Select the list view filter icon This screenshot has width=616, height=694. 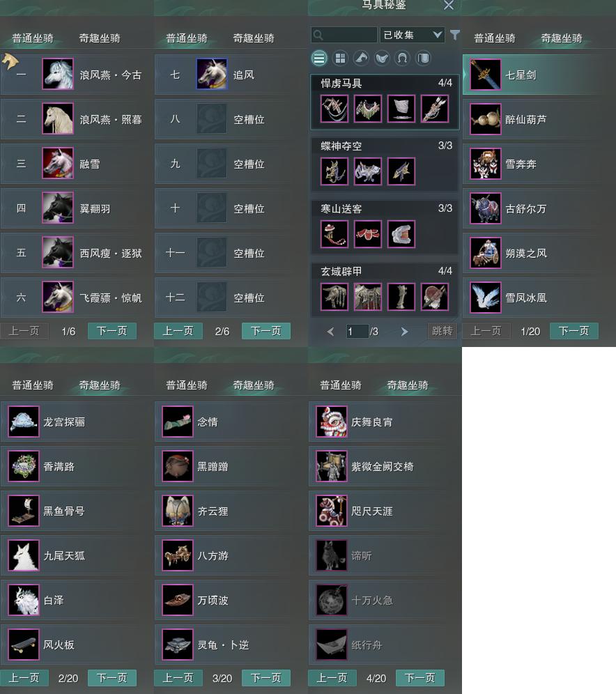(x=319, y=58)
